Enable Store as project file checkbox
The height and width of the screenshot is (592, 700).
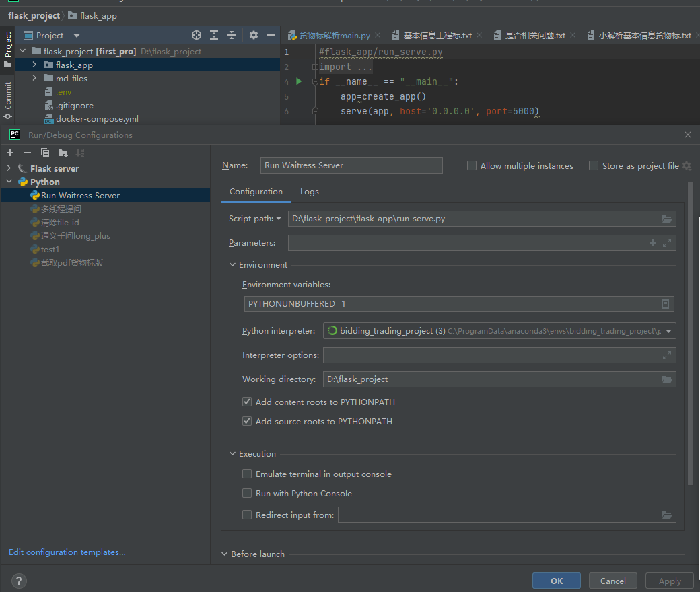tap(594, 165)
